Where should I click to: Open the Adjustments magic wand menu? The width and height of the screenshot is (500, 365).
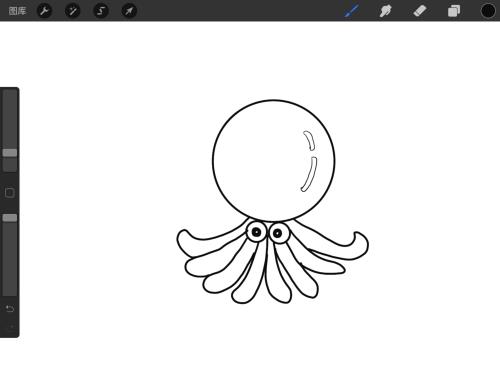(x=73, y=11)
